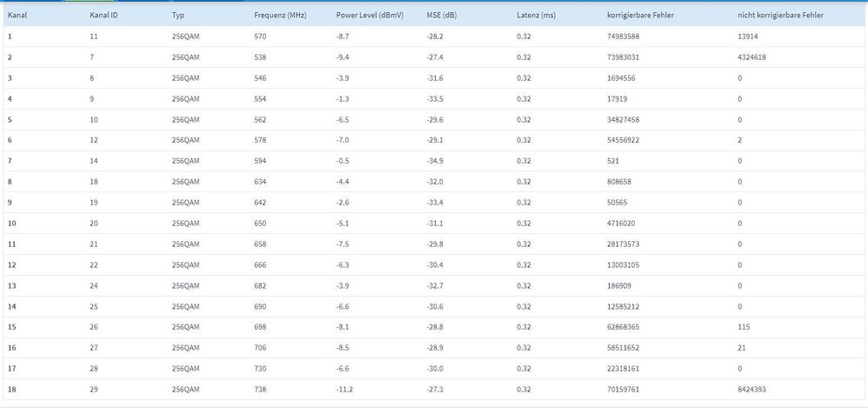868x408 pixels.
Task: Select correctable errors 73983031
Action: (624, 57)
